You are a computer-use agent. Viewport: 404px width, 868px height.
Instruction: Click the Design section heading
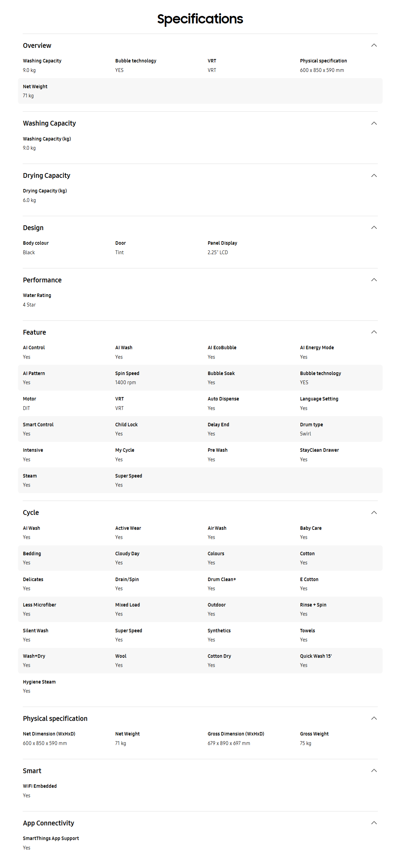pos(33,228)
